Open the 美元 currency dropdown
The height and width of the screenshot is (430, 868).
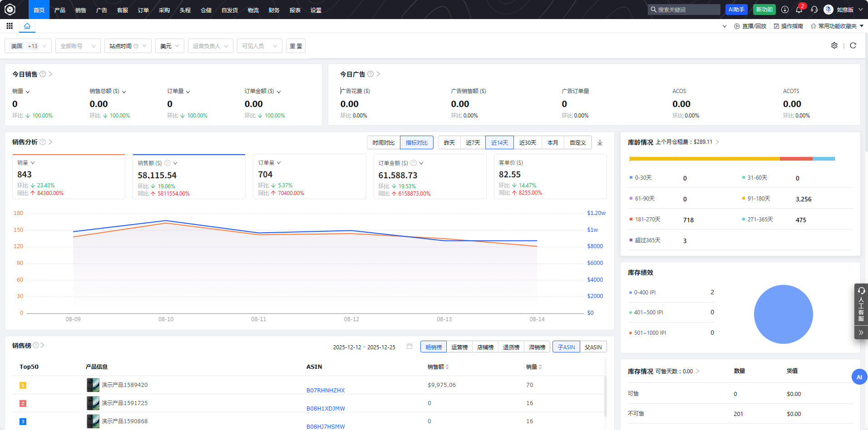(170, 46)
